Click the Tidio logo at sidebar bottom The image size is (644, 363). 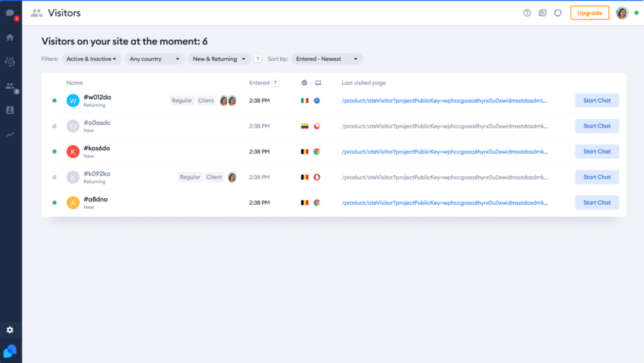point(10,351)
